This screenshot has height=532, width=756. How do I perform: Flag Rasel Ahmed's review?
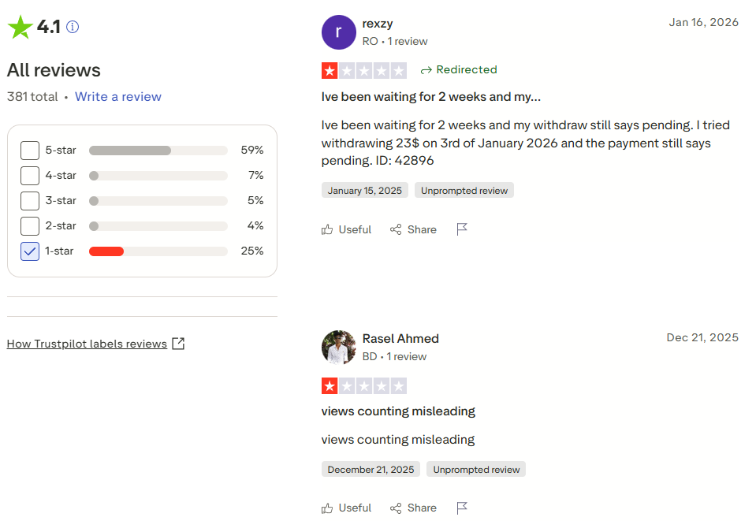tap(462, 508)
